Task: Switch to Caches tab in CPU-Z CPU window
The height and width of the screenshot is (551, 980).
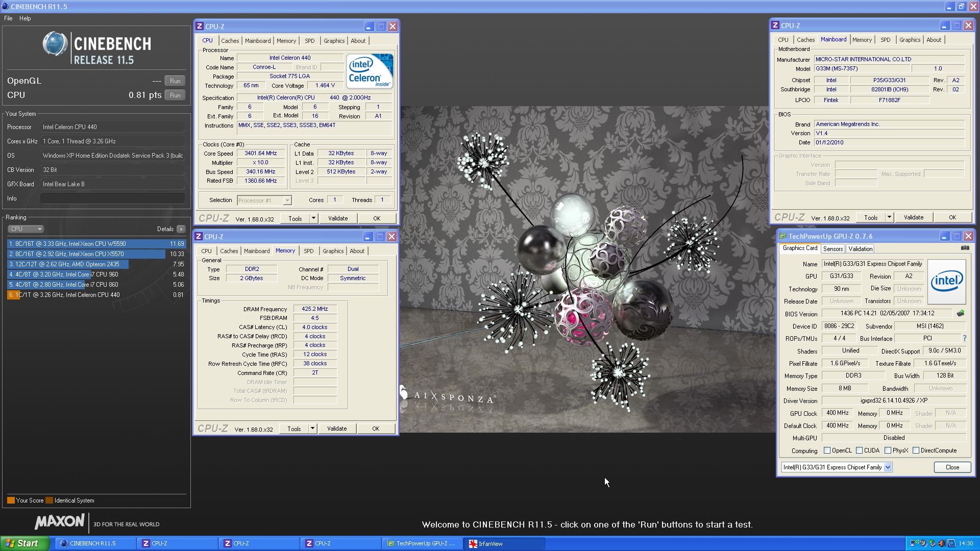Action: (230, 41)
